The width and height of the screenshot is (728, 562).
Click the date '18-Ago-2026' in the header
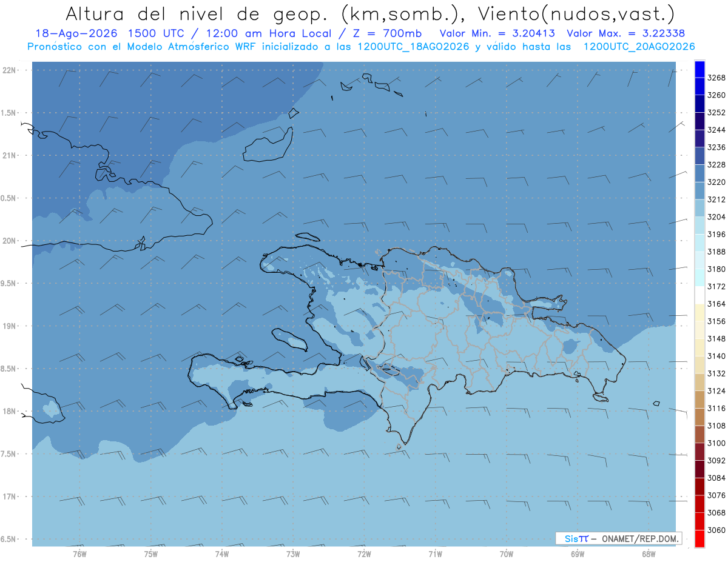coord(75,34)
